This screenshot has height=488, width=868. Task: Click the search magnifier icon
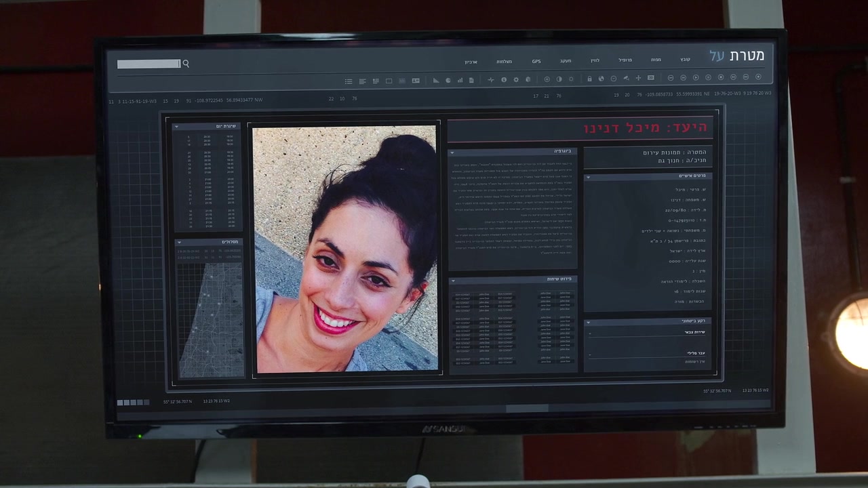point(186,64)
